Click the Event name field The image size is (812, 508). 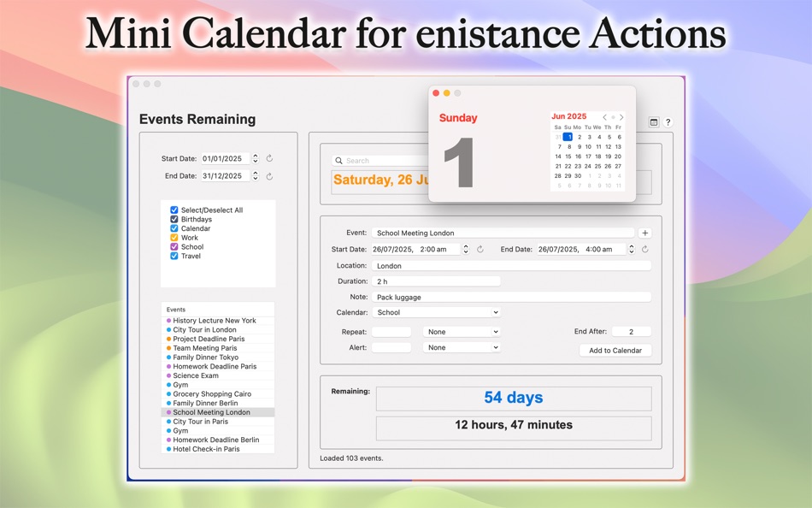503,233
